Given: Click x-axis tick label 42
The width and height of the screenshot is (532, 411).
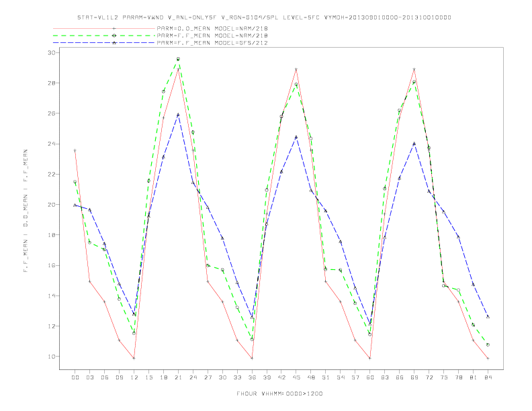Looking at the screenshot, I should tap(281, 377).
